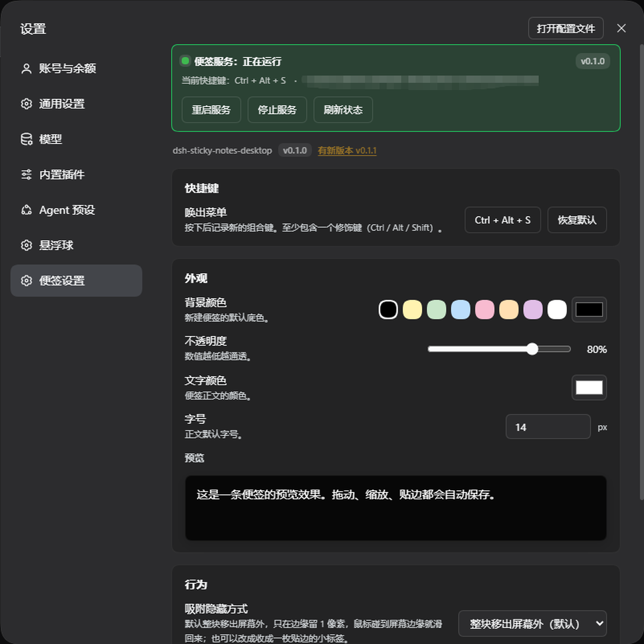Restart service with 重启服务 button
Image resolution: width=644 pixels, height=644 pixels.
[211, 109]
